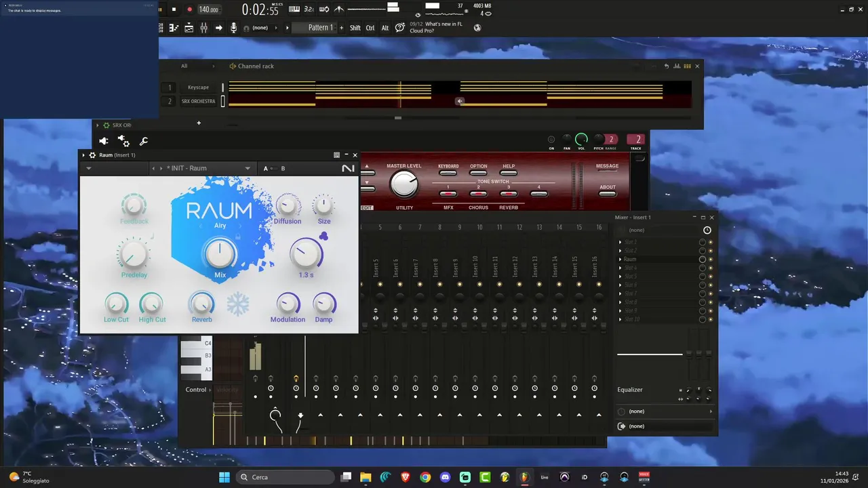
Task: Toggle tone switch 4
Action: click(539, 194)
